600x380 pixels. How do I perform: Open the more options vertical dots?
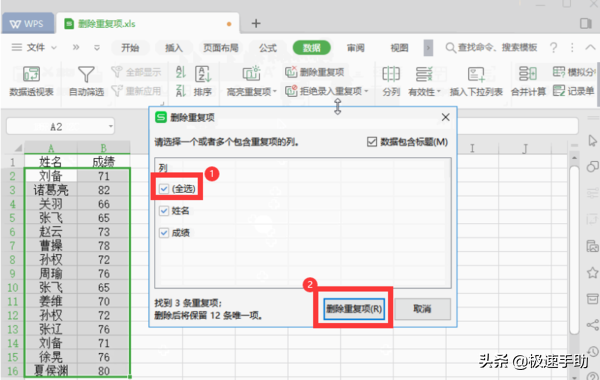572,48
